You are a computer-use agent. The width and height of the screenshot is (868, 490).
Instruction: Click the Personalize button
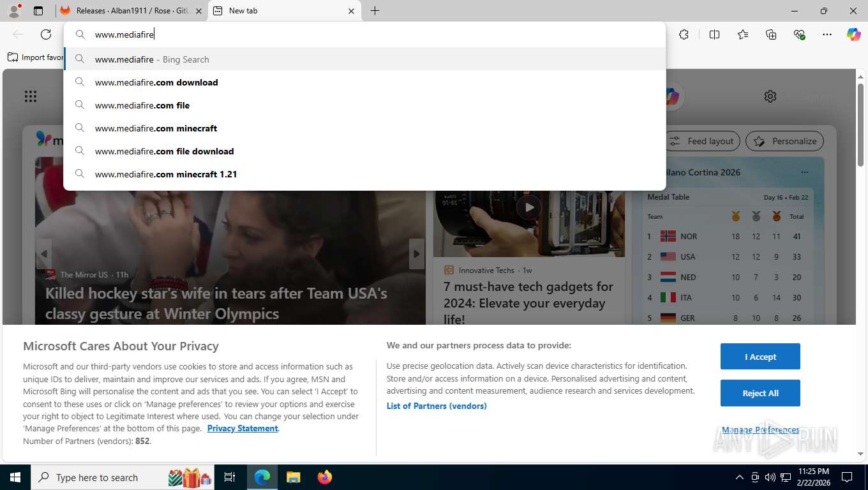[784, 141]
